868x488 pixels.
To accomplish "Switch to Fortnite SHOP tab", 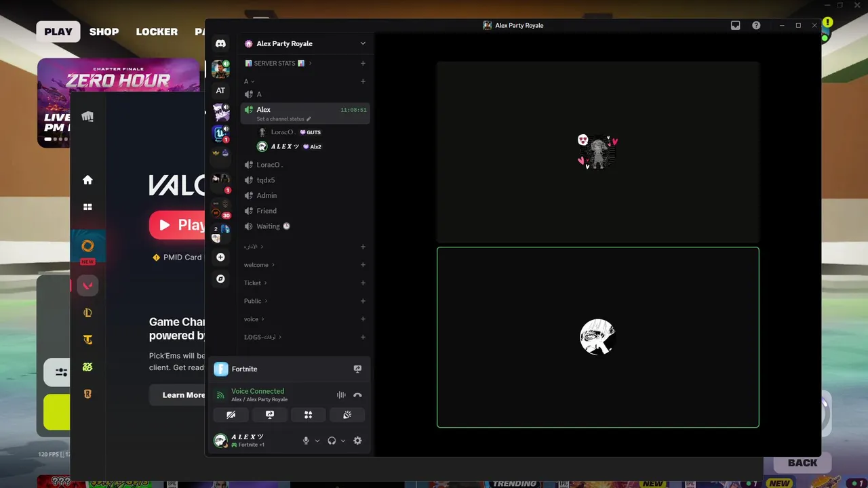I will point(104,31).
